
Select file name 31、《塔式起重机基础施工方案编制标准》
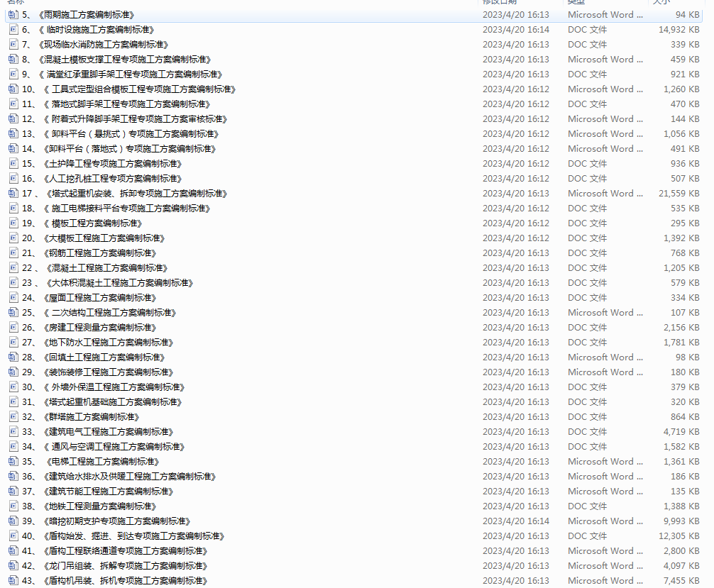click(102, 402)
